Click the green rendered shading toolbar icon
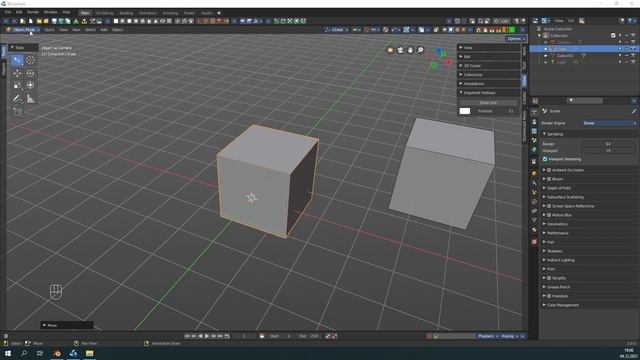This screenshot has width=640, height=360. pyautogui.click(x=512, y=30)
